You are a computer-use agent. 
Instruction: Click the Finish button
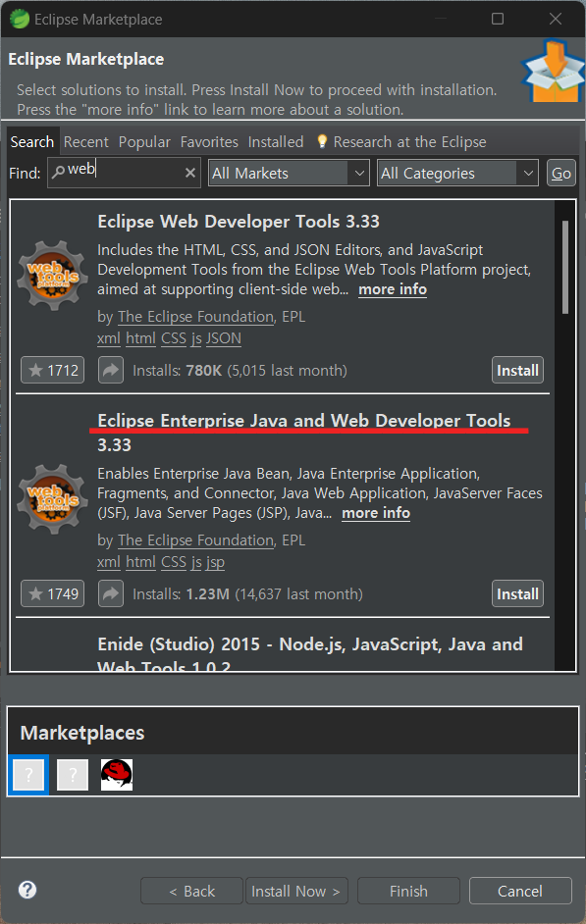(x=408, y=891)
